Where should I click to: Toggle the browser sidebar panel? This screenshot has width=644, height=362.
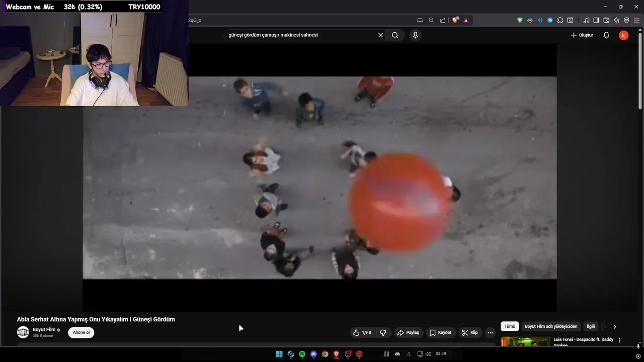coord(596,20)
